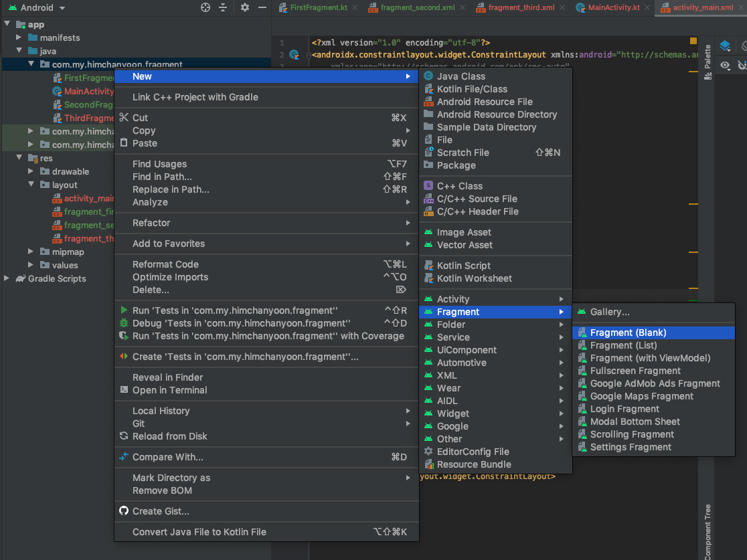This screenshot has width=747, height=560.
Task: Choose Settings Fragment template
Action: click(653, 447)
